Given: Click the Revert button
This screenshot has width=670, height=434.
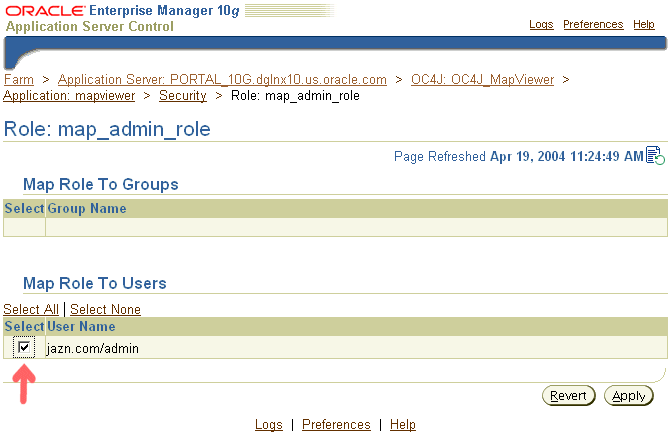Looking at the screenshot, I should (568, 396).
